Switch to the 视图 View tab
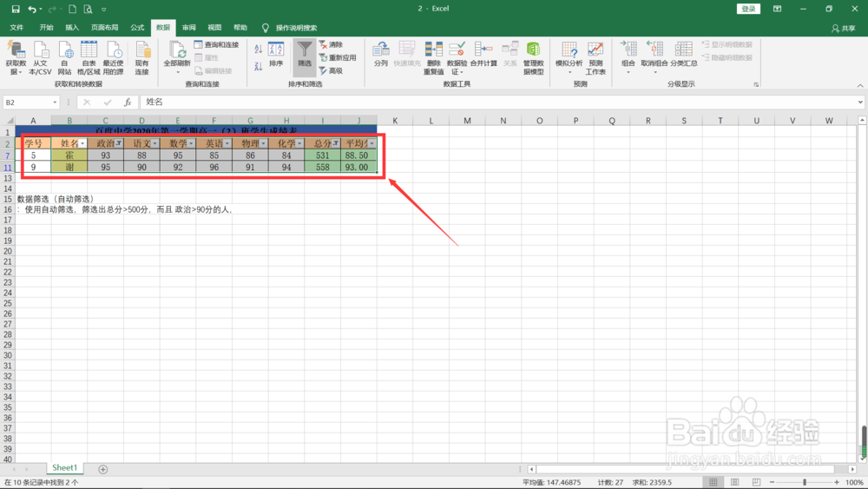 pyautogui.click(x=214, y=28)
